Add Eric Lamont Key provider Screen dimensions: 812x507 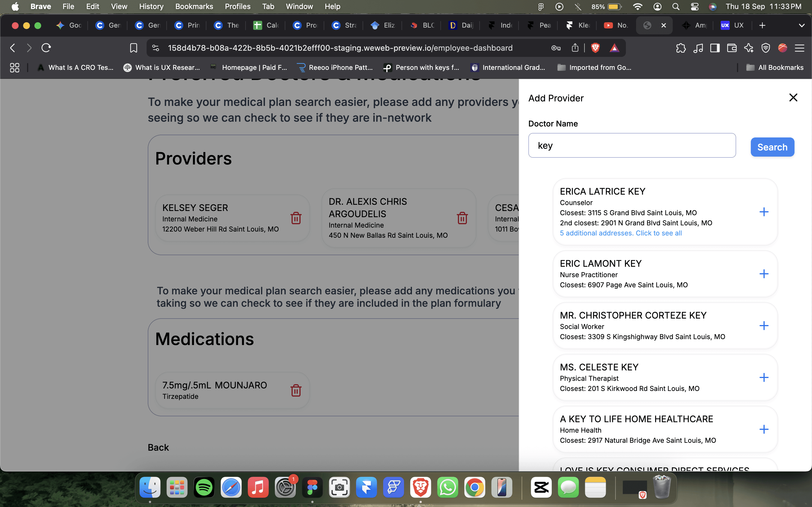click(x=764, y=274)
